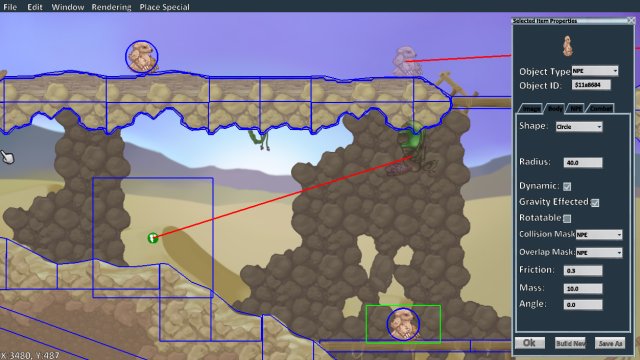Switch to the Combat tab
This screenshot has width=640, height=360.
(x=600, y=108)
